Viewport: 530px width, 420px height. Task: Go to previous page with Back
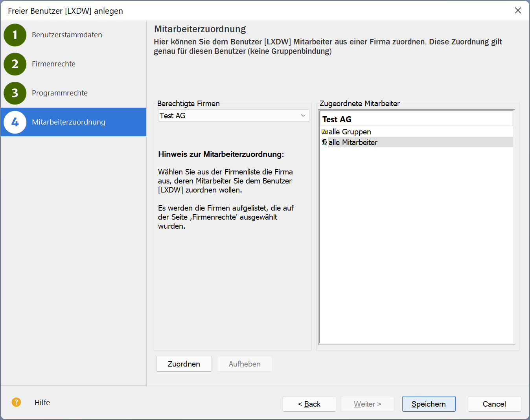(x=309, y=404)
